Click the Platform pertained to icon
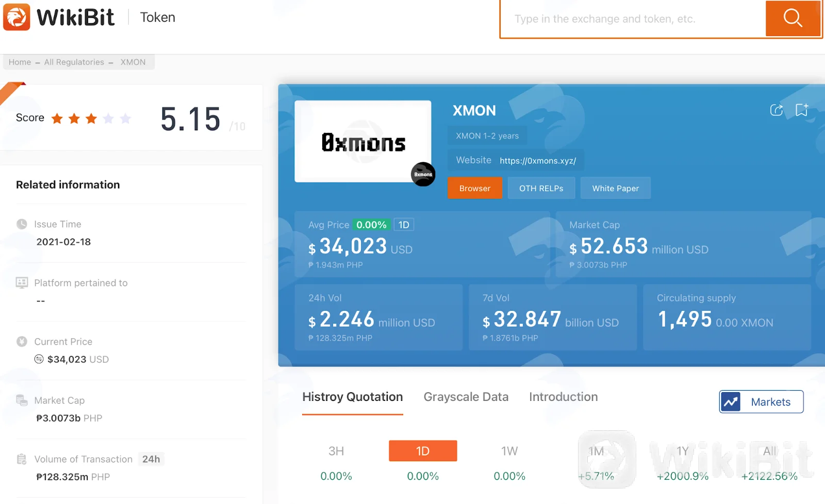The height and width of the screenshot is (504, 825). tap(22, 283)
